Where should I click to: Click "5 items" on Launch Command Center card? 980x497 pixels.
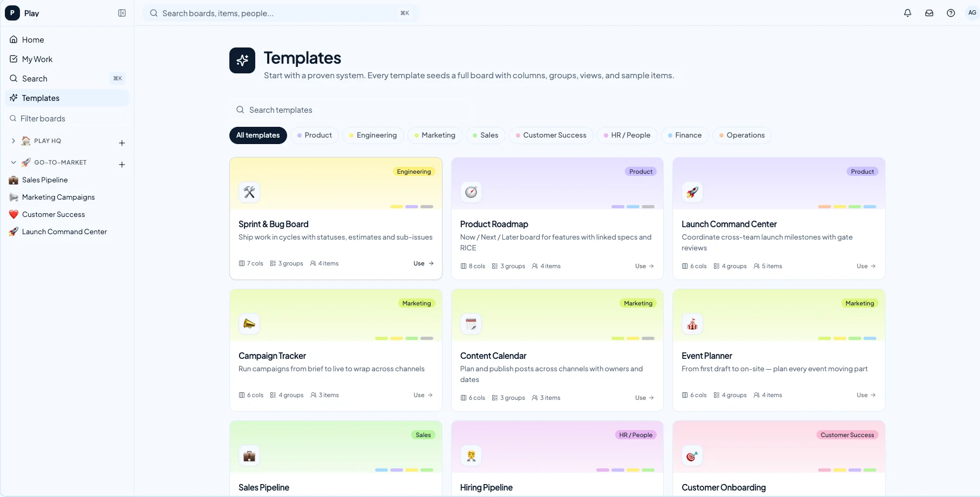[768, 266]
